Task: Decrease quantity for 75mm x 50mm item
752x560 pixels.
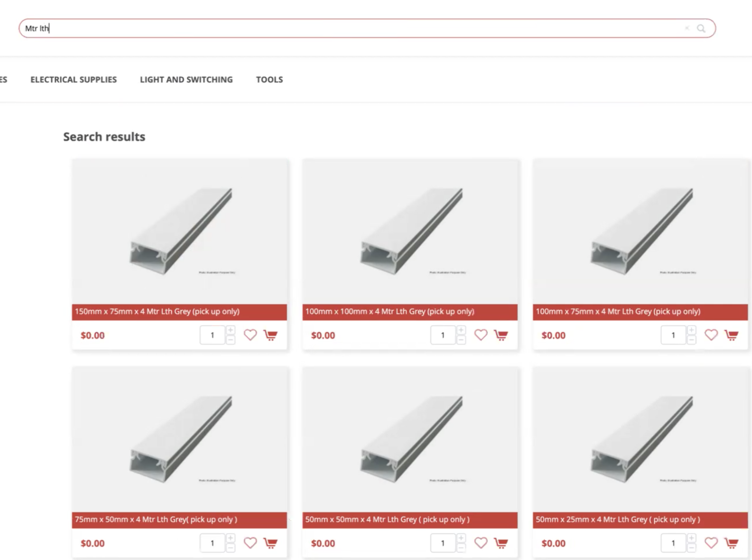Action: coord(230,548)
